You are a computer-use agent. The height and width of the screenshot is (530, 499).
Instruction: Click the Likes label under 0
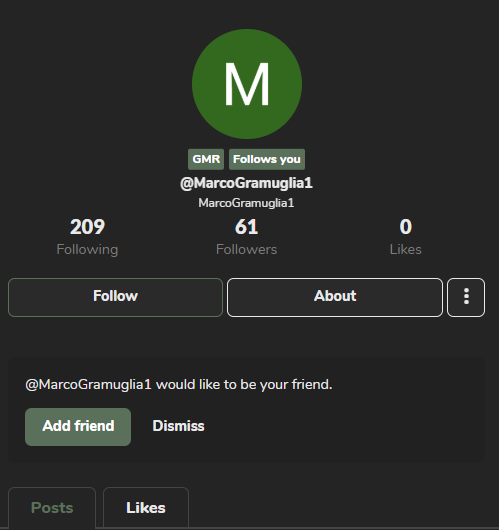pyautogui.click(x=405, y=249)
